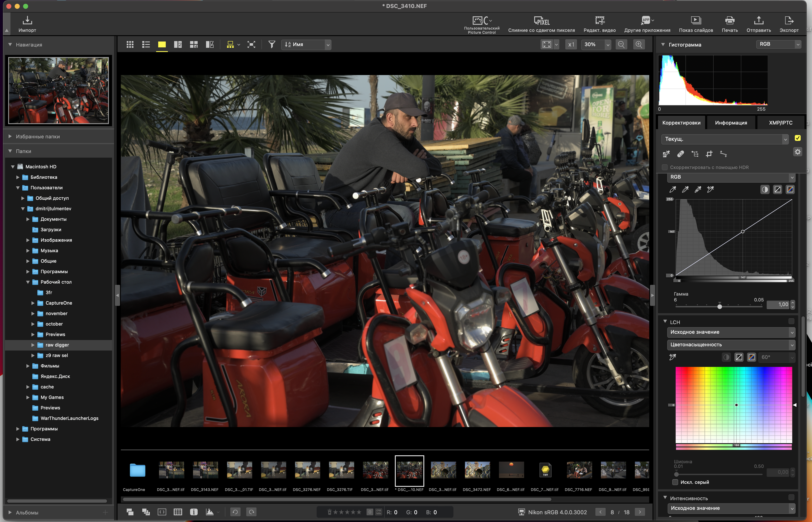Click the LCH color chroma editor grid
812x522 pixels.
coord(734,405)
